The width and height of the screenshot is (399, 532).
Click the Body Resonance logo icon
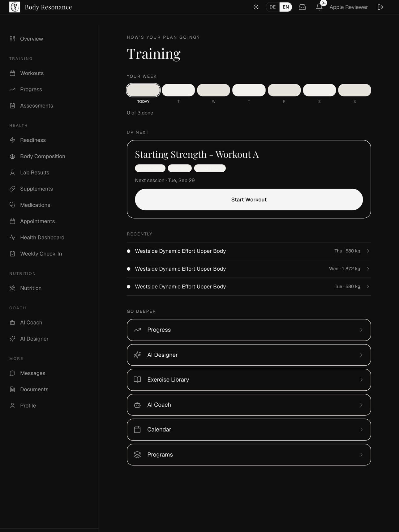pyautogui.click(x=15, y=7)
